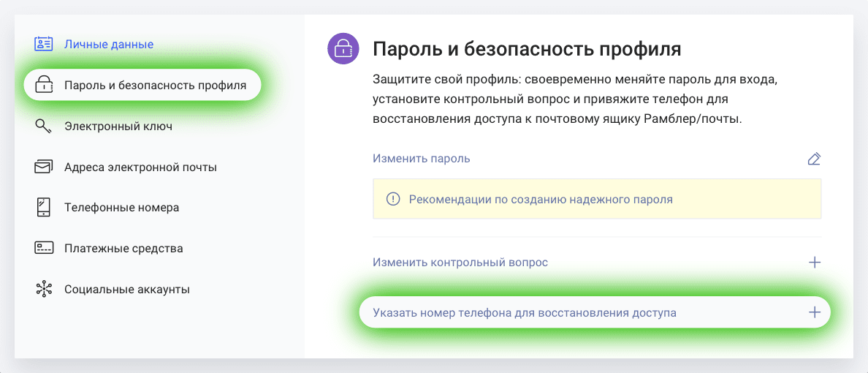Go to Электронный ключ section
The width and height of the screenshot is (868, 373).
pyautogui.click(x=118, y=126)
